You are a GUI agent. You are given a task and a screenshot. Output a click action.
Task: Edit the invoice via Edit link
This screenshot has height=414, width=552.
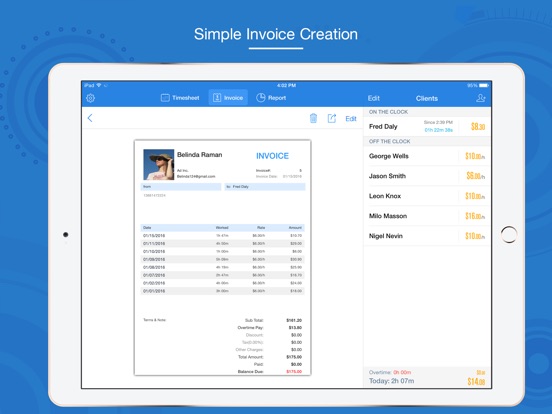(x=351, y=119)
